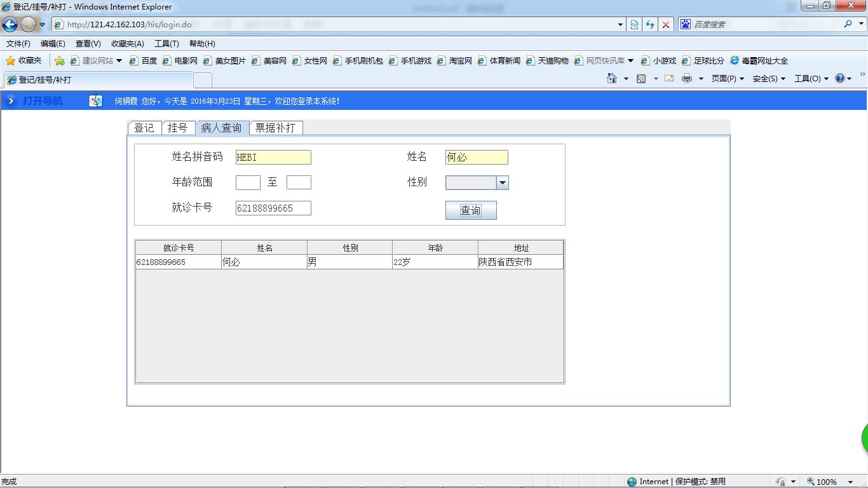Click the 100% zoom control in status bar

824,481
